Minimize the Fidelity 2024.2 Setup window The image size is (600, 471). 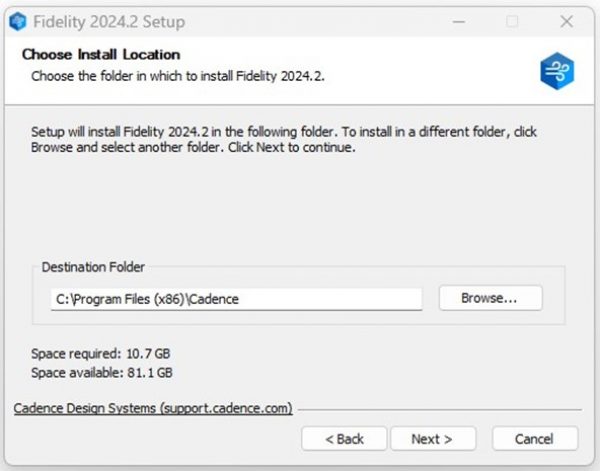click(x=459, y=22)
